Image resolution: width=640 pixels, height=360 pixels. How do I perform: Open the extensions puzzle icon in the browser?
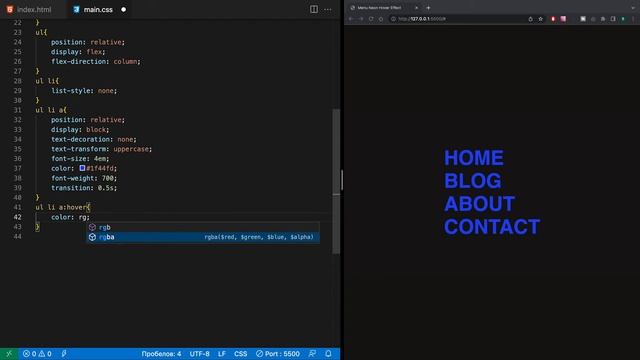point(603,19)
